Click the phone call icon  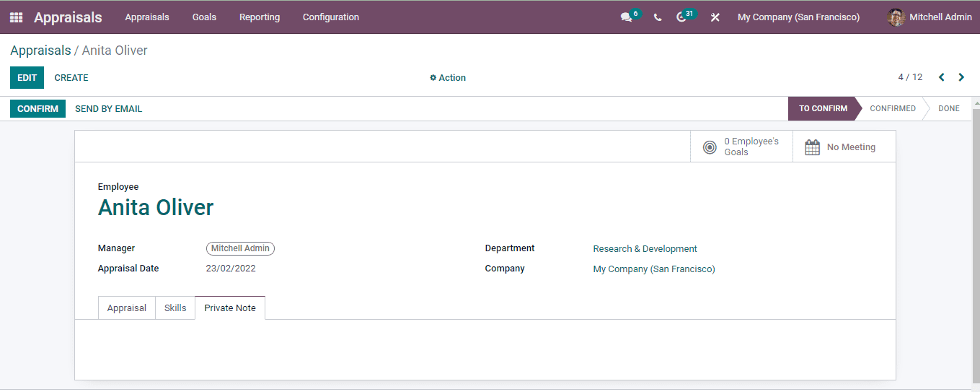[x=658, y=17]
